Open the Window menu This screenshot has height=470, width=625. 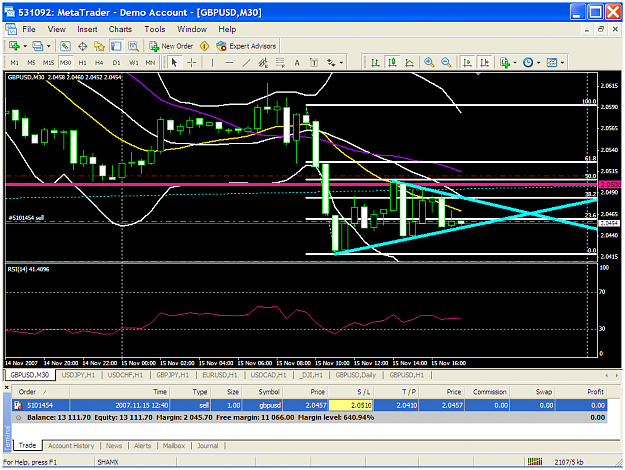pyautogui.click(x=192, y=29)
